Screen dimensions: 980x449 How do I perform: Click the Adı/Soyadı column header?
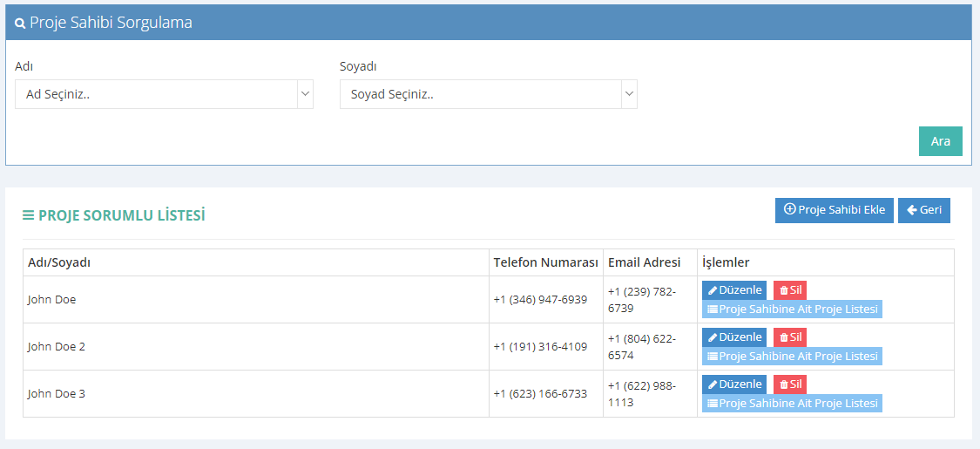click(x=59, y=262)
